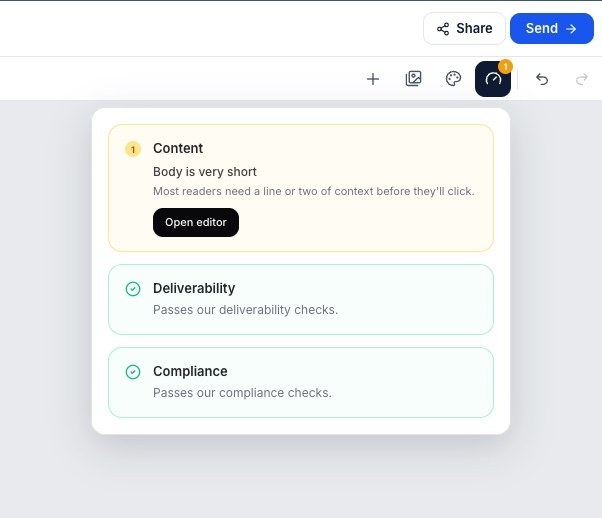Click the share-nodes icon in Share button
Viewport: 602px width, 518px height.
[443, 29]
